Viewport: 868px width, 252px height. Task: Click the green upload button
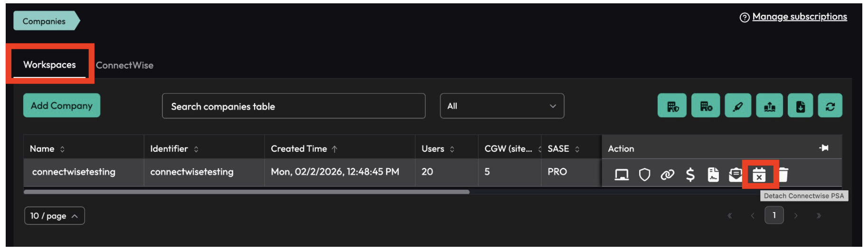point(769,106)
